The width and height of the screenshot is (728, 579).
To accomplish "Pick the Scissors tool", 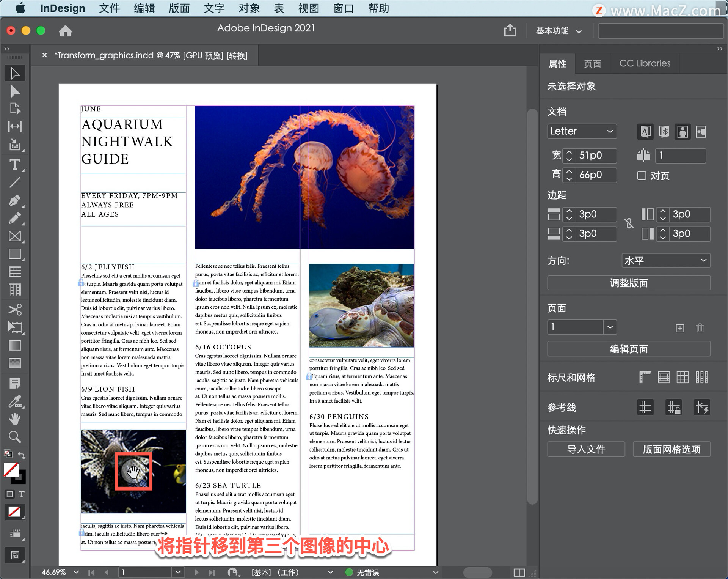I will (15, 309).
